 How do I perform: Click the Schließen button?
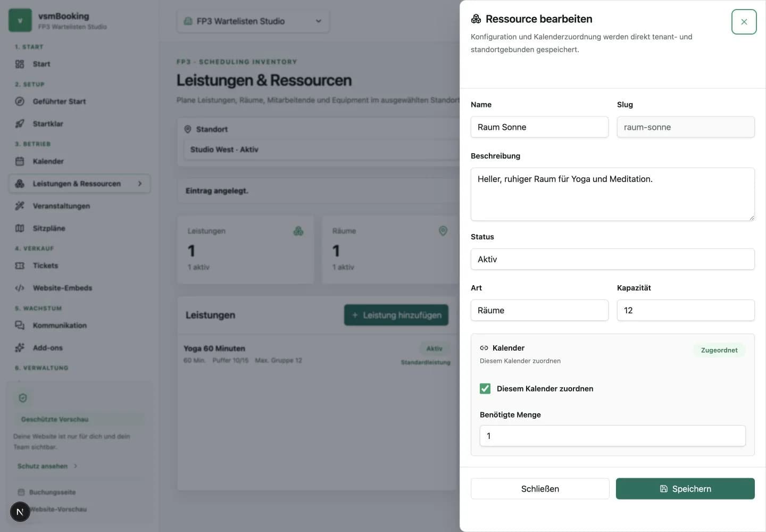(x=540, y=488)
